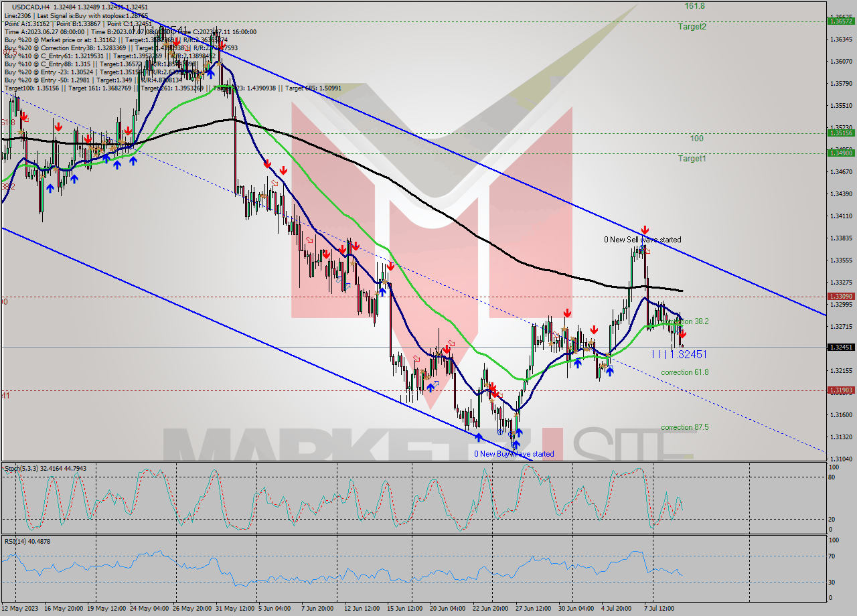Viewport: 857px width, 616px height.
Task: Click '0 New Sell wave started' annotation
Action: (642, 240)
